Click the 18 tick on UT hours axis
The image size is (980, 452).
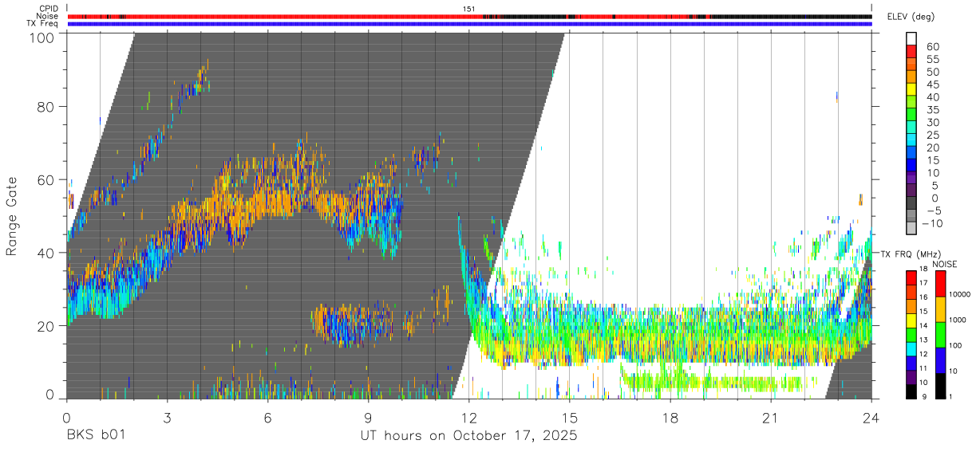click(x=670, y=417)
